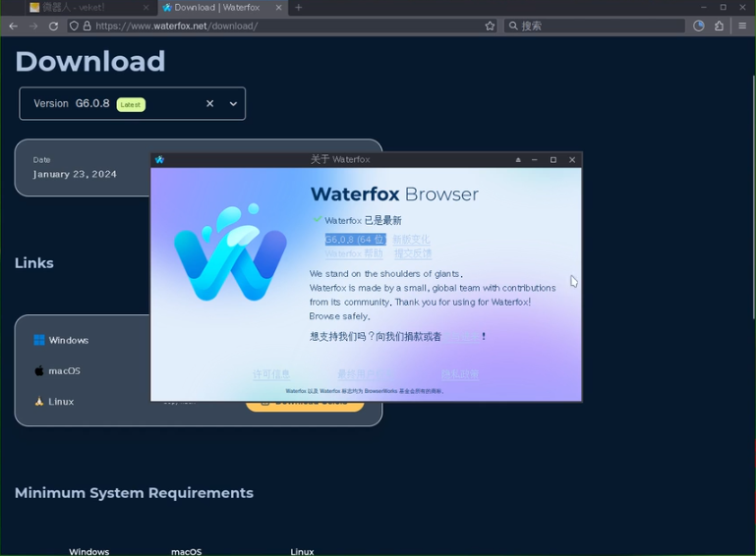This screenshot has width=756, height=556.
Task: Choose Windows in the Links list
Action: point(69,340)
